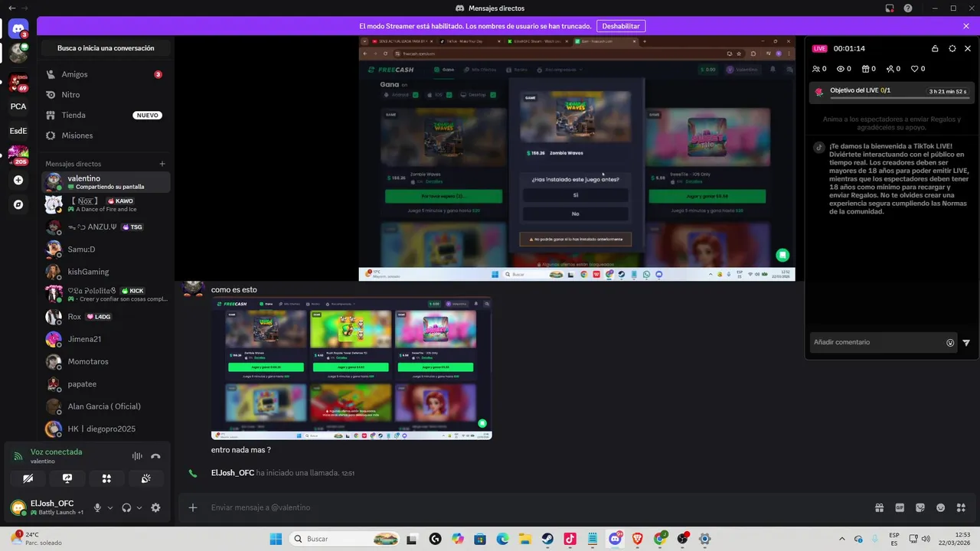Image resolution: width=980 pixels, height=551 pixels.
Task: Deafen with the headphones button
Action: pyautogui.click(x=126, y=507)
